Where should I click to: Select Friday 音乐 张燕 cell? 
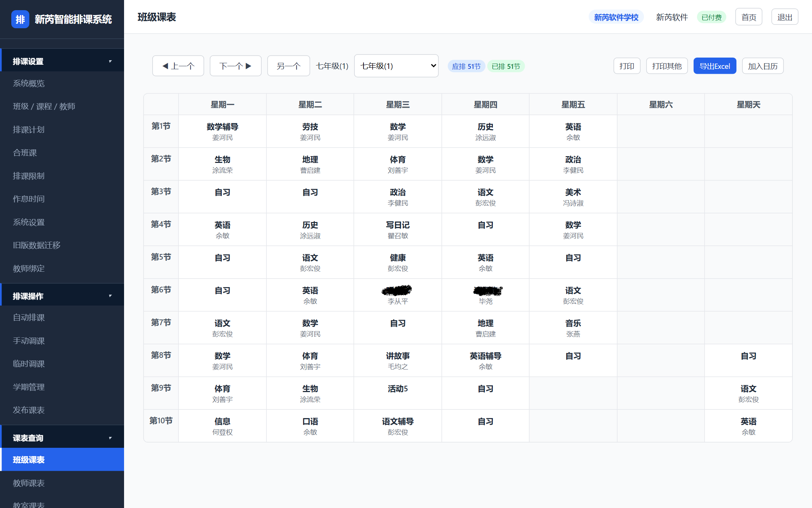click(573, 328)
